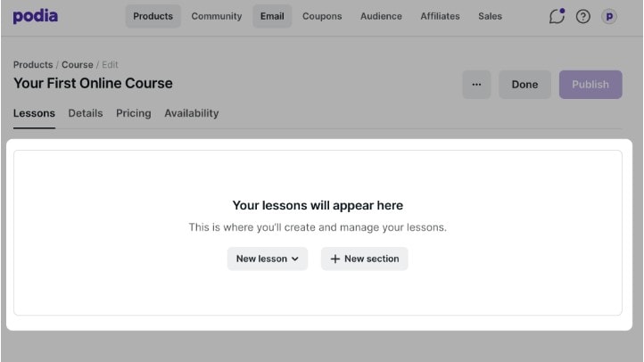644x362 pixels.
Task: Open the three-dot more options button
Action: 476,85
